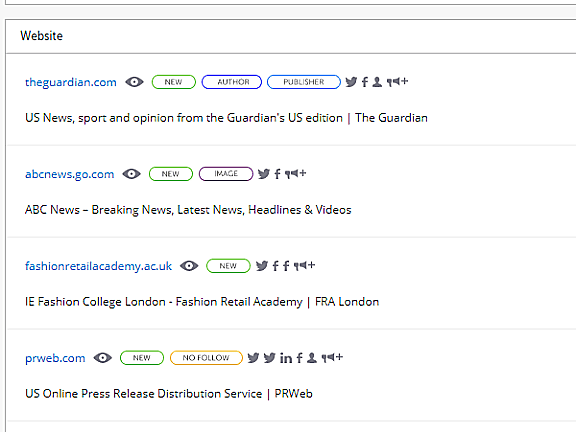
Task: Open the theguardian.com link
Action: [71, 82]
